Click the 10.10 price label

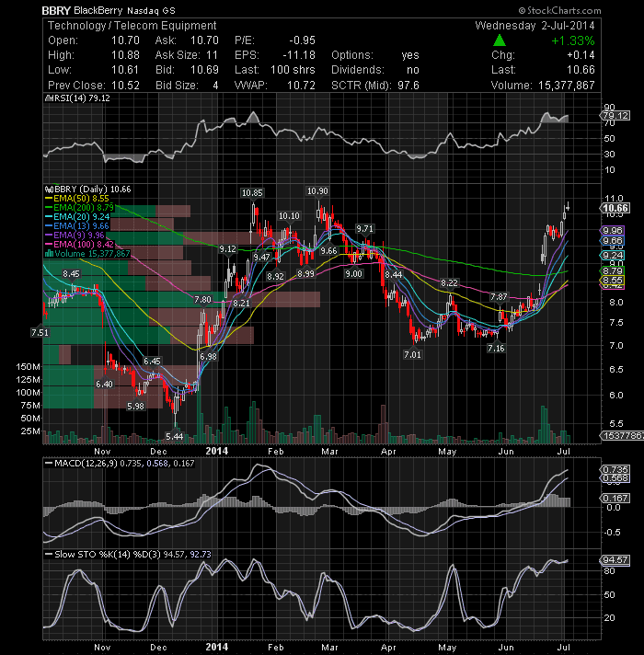pyautogui.click(x=289, y=216)
